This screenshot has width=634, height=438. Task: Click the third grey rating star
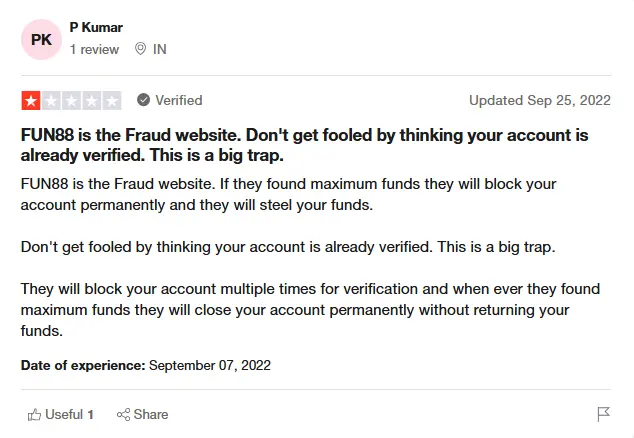pyautogui.click(x=72, y=100)
